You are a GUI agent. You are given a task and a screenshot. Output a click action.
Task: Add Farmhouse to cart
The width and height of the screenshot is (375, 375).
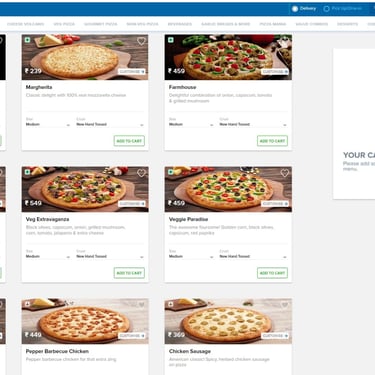point(272,141)
